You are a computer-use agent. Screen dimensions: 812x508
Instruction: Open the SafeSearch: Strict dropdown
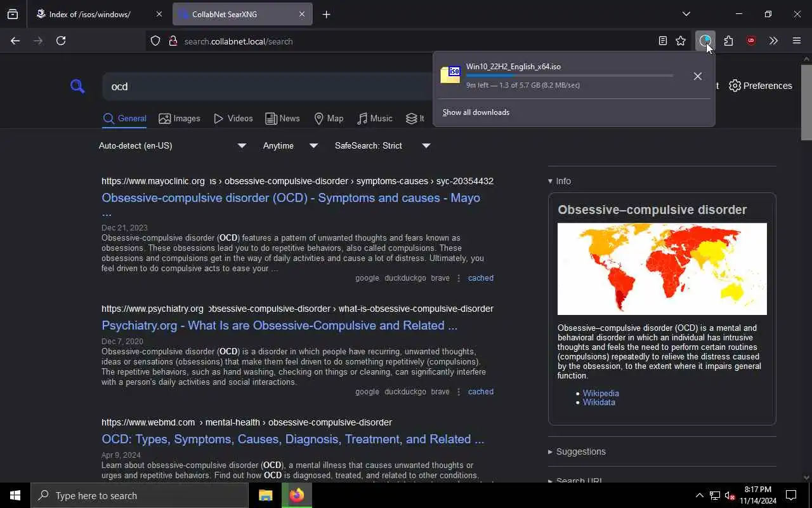click(383, 145)
